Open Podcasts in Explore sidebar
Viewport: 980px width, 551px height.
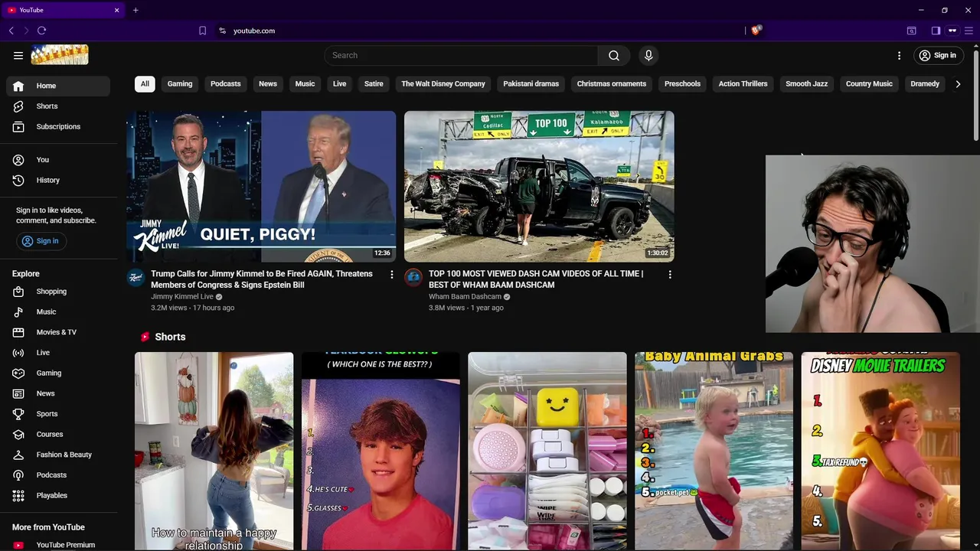[58, 475]
